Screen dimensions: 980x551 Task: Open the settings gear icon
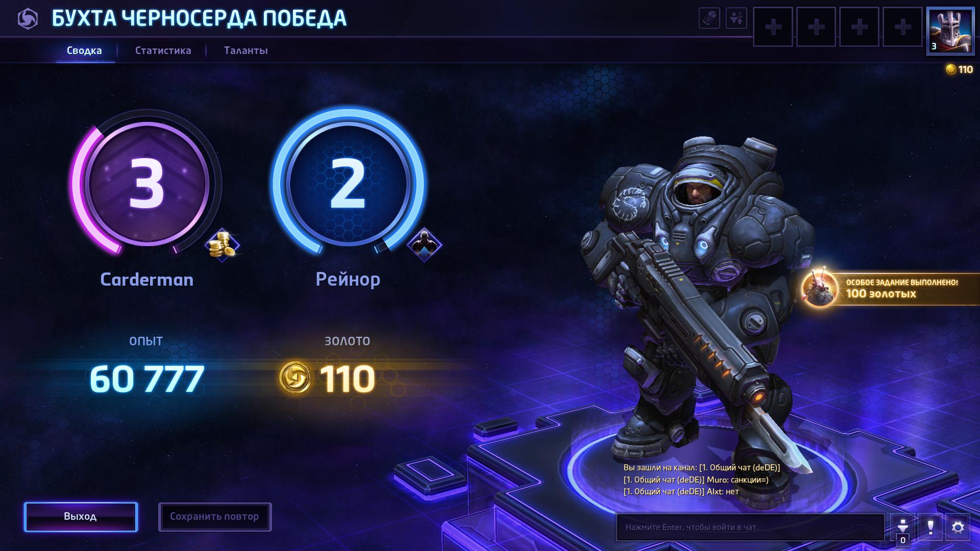(958, 527)
